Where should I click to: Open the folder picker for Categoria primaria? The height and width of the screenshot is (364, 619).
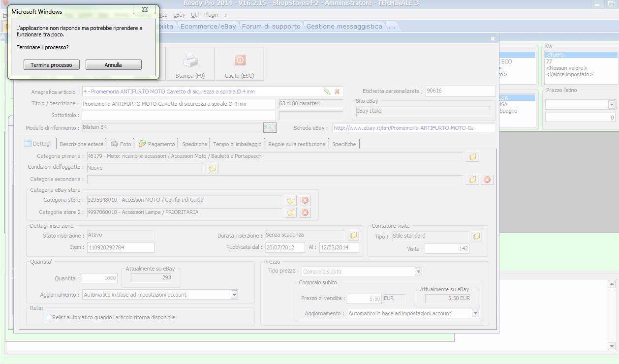click(x=472, y=156)
